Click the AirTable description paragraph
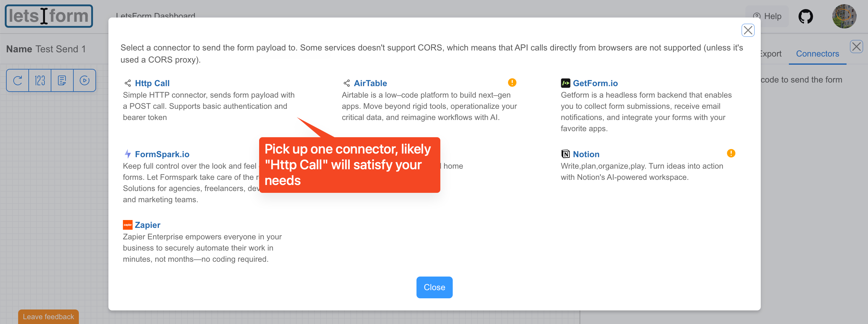Image resolution: width=868 pixels, height=324 pixels. [429, 106]
